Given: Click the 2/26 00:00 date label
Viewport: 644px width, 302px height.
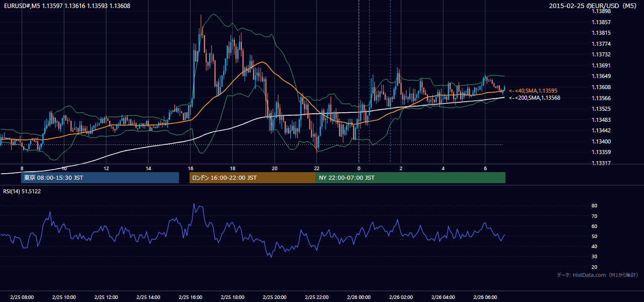Looking at the screenshot, I should (359, 297).
